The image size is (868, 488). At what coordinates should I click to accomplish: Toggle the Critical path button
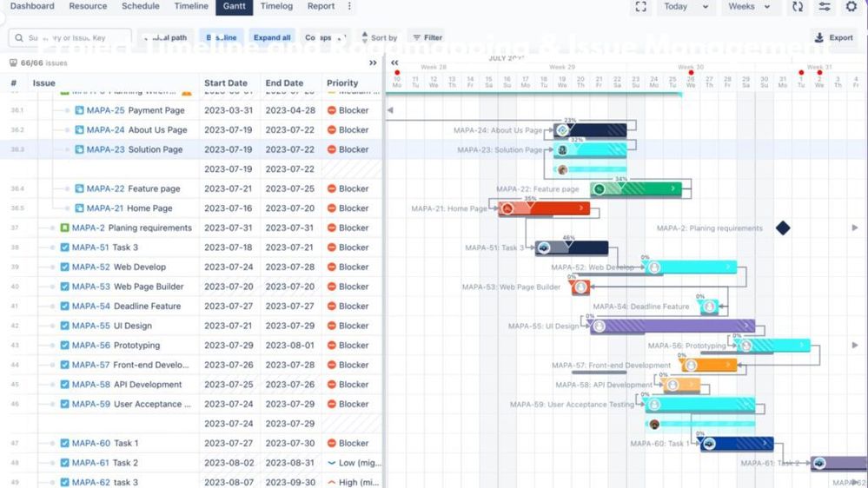(165, 37)
